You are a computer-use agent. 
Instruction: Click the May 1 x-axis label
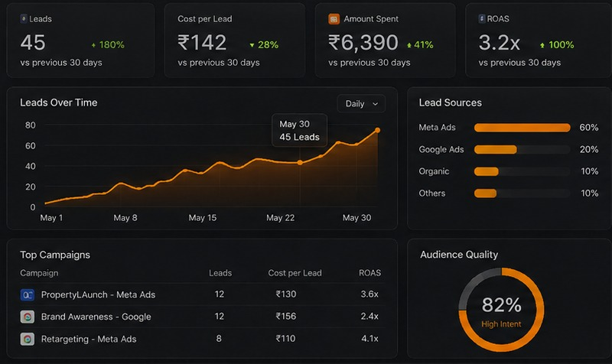(51, 218)
